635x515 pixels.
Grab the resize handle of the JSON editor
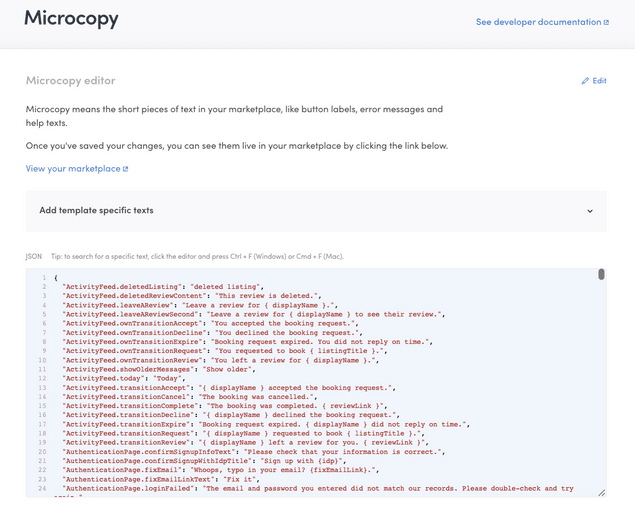(601, 492)
